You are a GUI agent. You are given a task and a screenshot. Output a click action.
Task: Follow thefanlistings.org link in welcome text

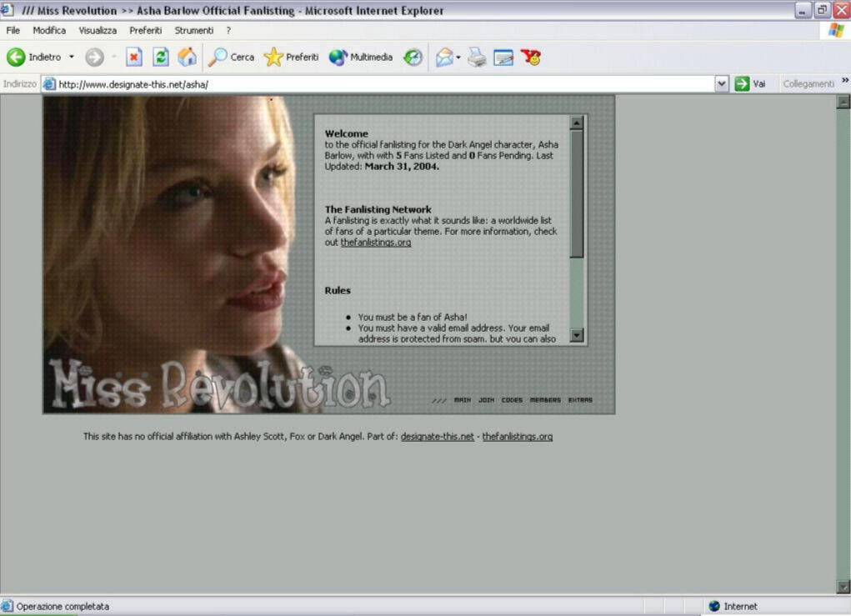pos(375,243)
